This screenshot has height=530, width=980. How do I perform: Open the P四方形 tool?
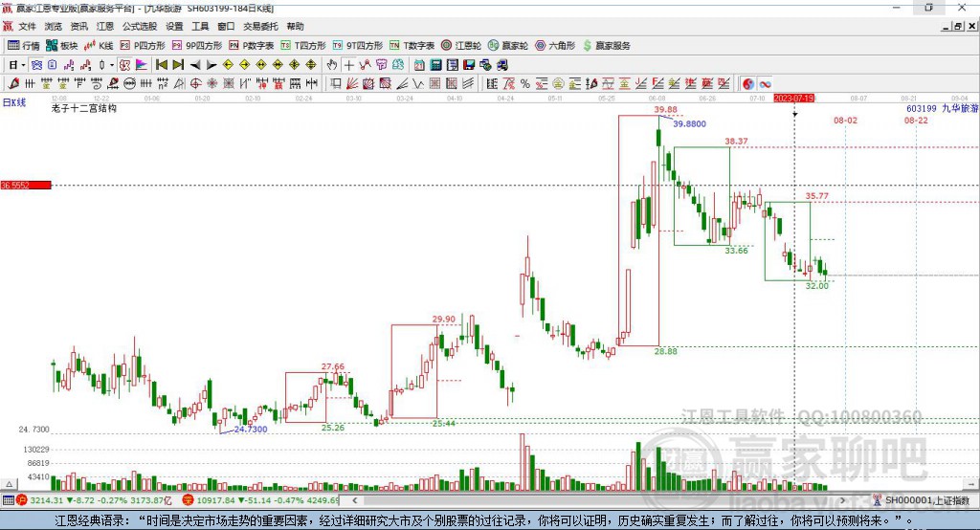coord(143,46)
